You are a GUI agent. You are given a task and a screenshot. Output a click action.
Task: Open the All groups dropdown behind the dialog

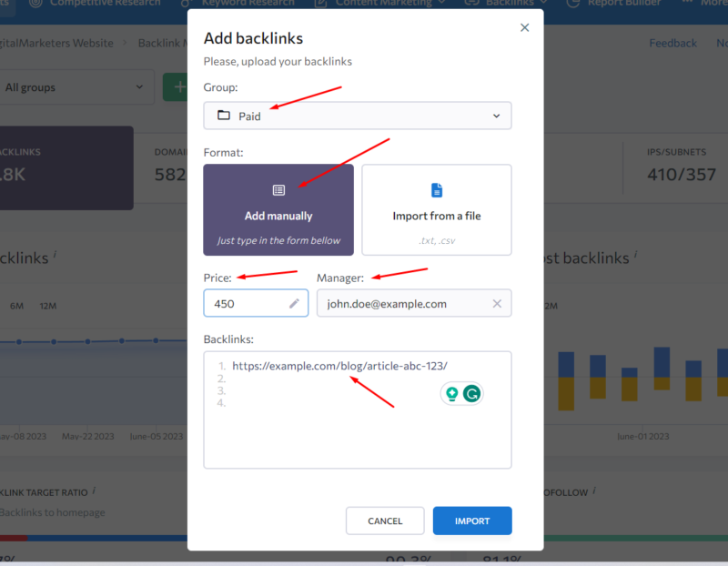pos(76,87)
